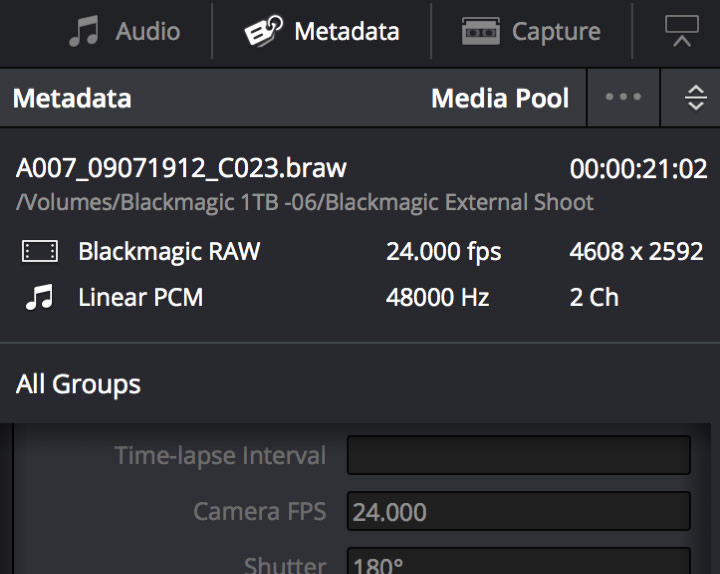The height and width of the screenshot is (574, 720).
Task: Click file name A007_09071912_C023.braw
Action: pos(181,168)
